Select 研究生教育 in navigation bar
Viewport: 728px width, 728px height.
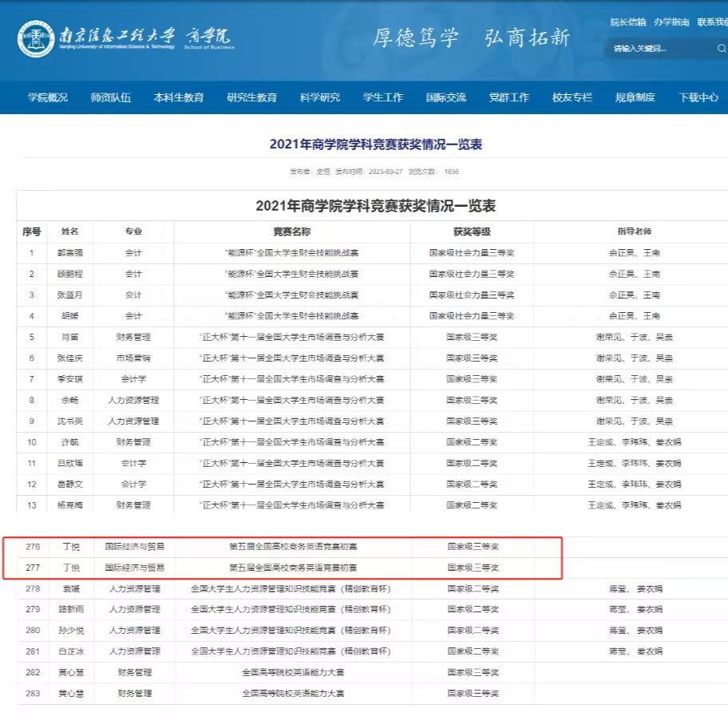[251, 97]
